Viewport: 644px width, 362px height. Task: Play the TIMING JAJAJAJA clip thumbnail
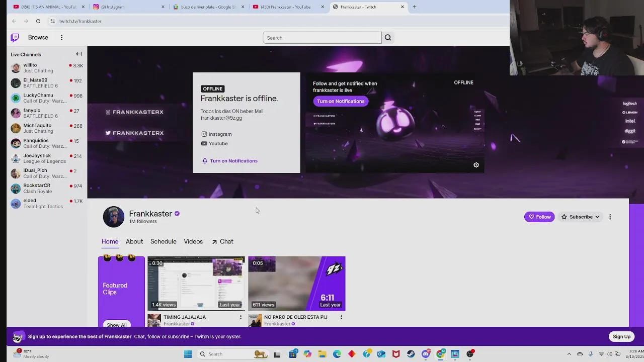point(196,284)
